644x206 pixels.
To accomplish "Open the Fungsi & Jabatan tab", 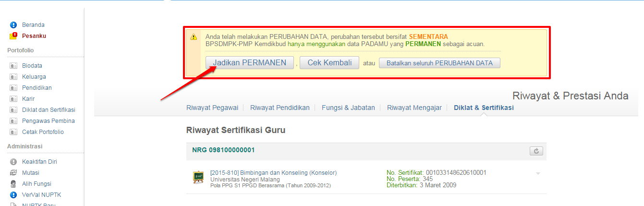I will [348, 108].
